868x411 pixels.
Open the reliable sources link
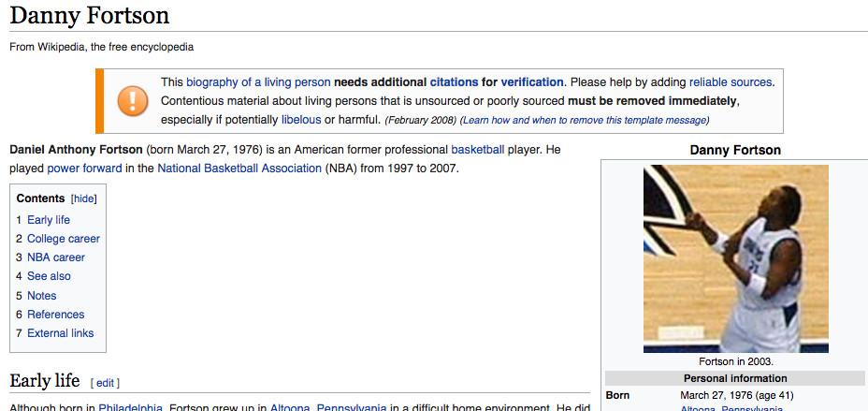tap(730, 82)
